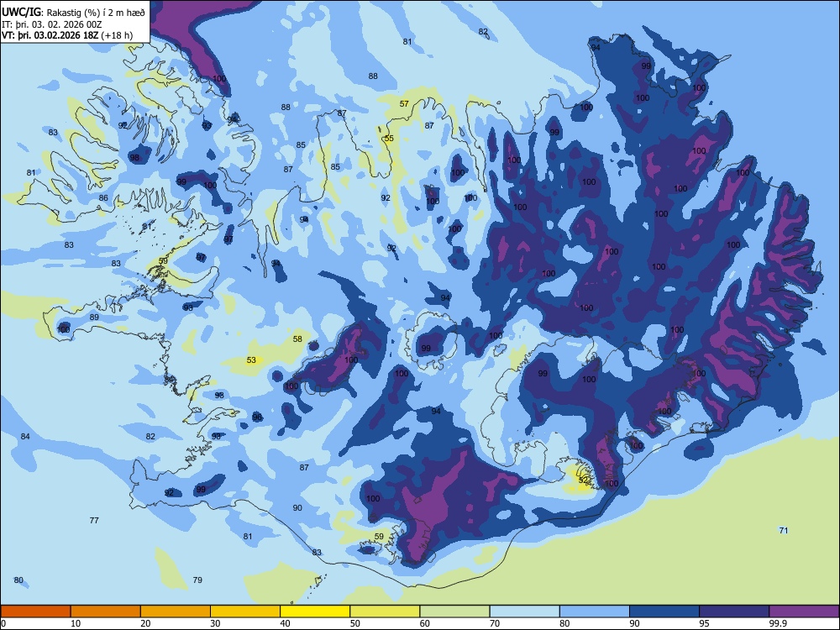Click the '77' value over the southwest sea
The image size is (840, 630).
click(94, 520)
